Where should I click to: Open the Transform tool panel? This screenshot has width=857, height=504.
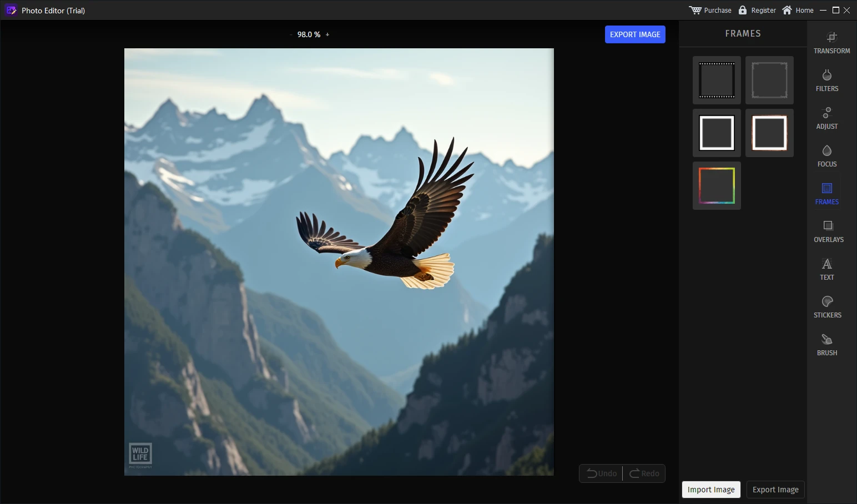831,43
